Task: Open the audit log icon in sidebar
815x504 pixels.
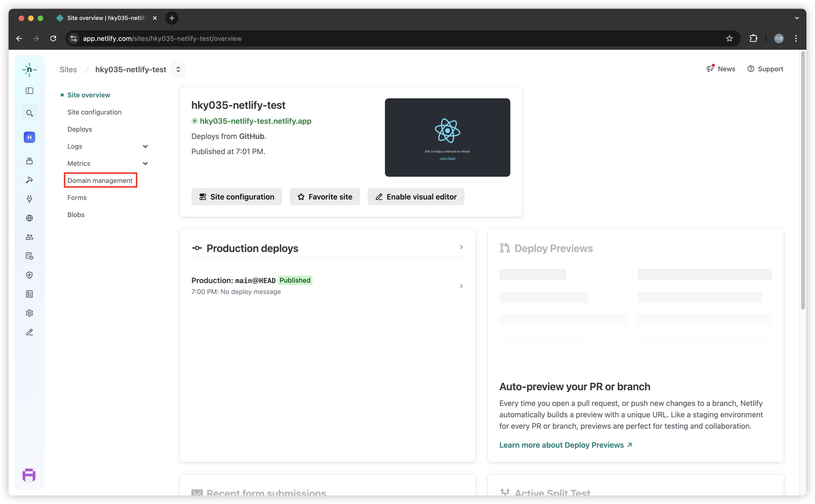Action: [x=29, y=256]
